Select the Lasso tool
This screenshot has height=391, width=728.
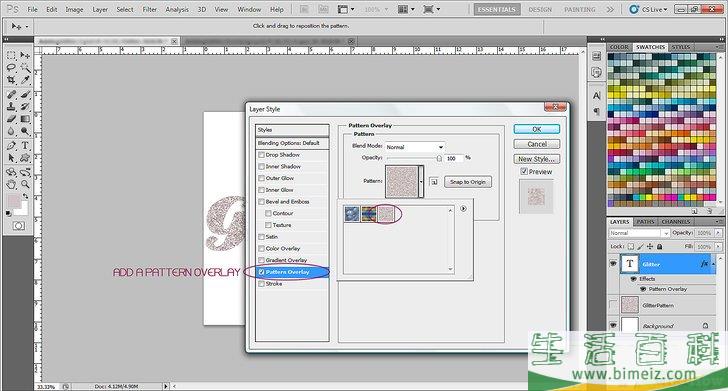coord(11,68)
